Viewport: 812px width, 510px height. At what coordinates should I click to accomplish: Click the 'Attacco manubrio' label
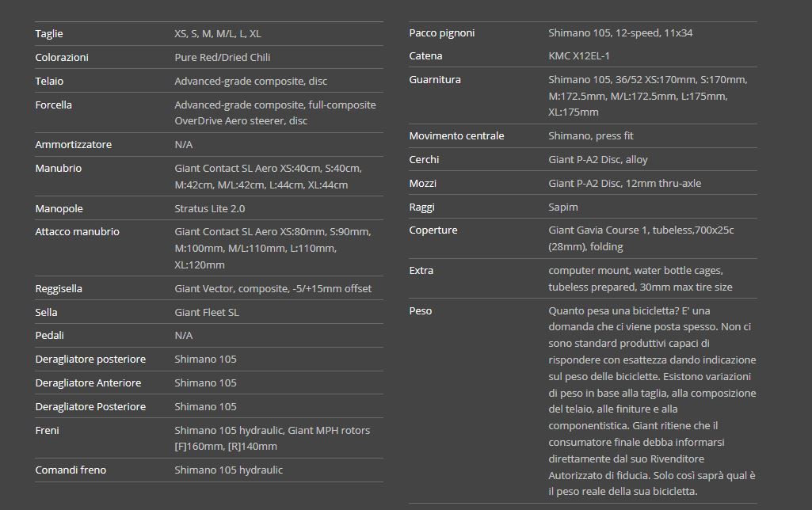77,232
